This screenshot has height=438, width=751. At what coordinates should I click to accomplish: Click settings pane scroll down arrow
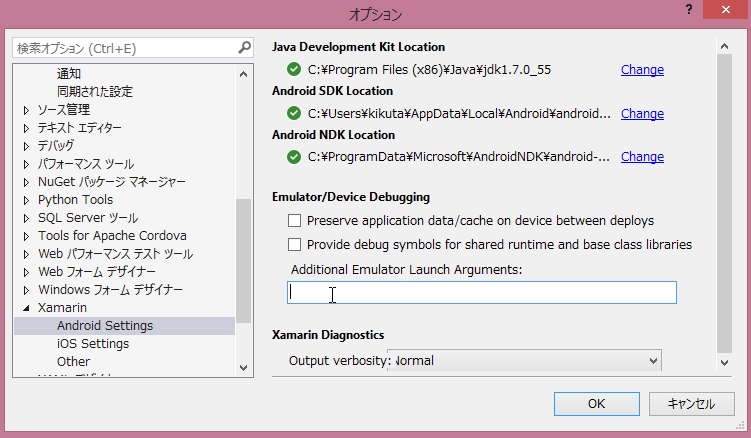pyautogui.click(x=724, y=363)
